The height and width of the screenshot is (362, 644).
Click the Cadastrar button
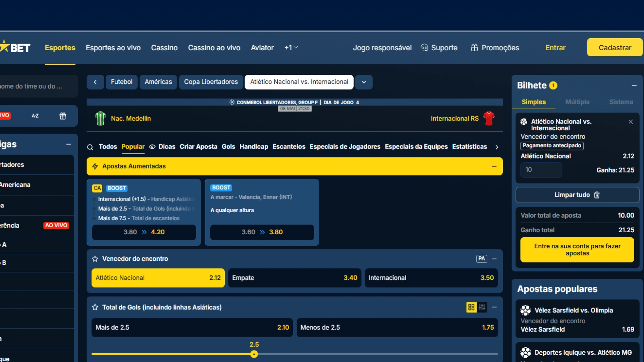point(615,48)
